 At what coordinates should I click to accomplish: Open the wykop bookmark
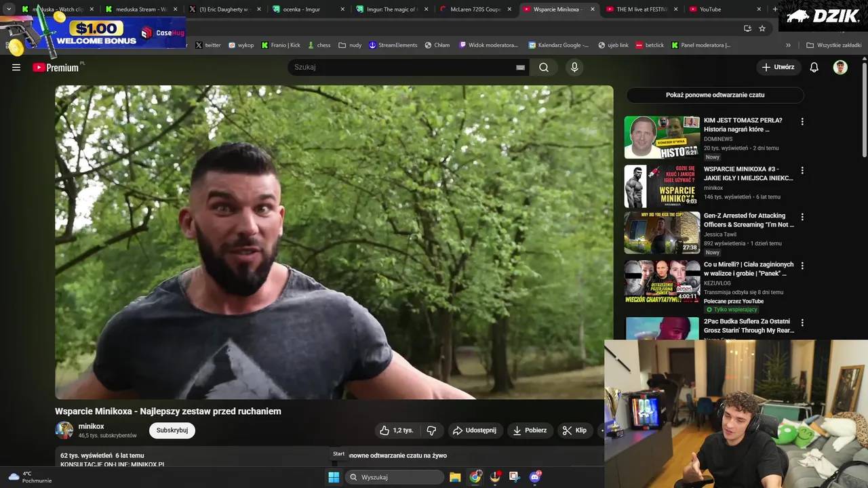tap(241, 45)
